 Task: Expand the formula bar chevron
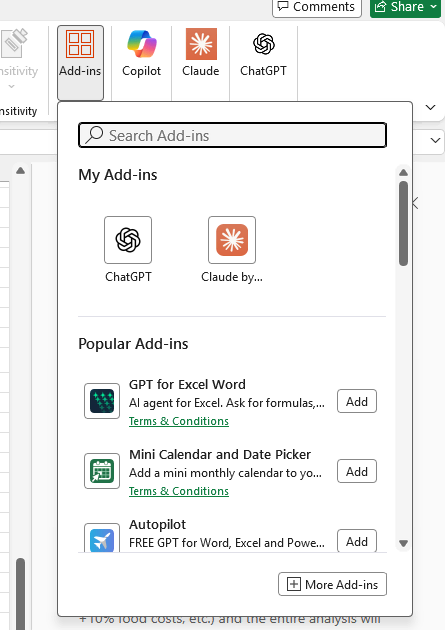[x=435, y=140]
